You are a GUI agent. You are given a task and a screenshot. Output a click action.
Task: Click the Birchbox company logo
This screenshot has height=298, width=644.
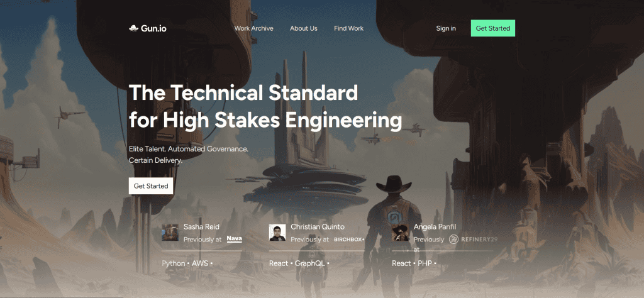pyautogui.click(x=349, y=240)
